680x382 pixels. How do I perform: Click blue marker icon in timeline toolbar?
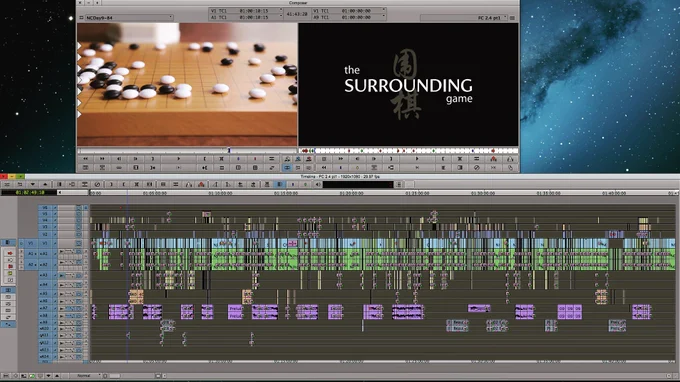[293, 184]
